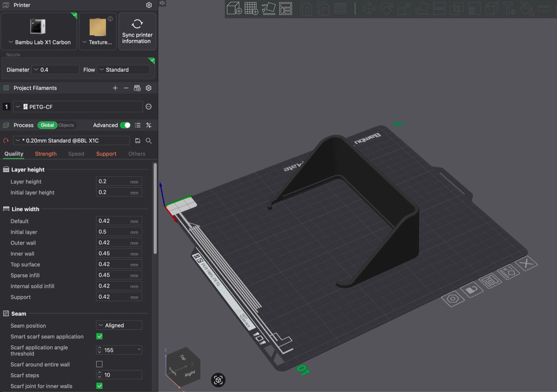557x392 pixels.
Task: Select the Rotate tool in top toolbar
Action: pyautogui.click(x=386, y=9)
